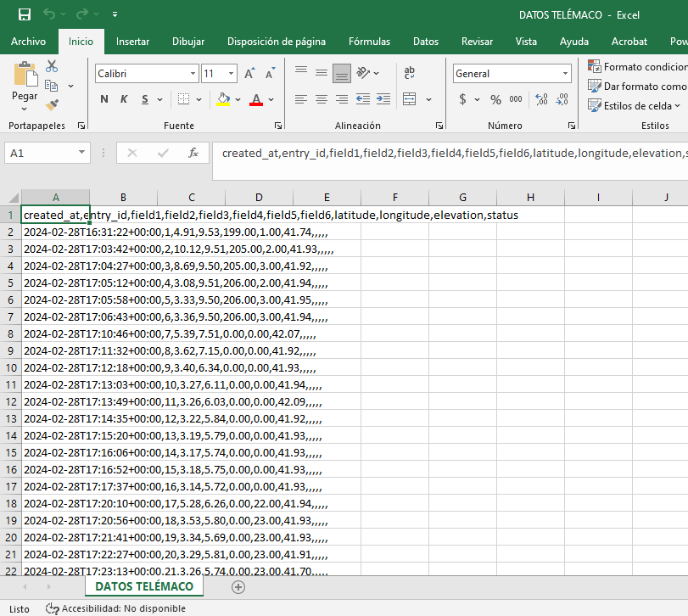Viewport: 688px width, 616px height.
Task: Apply percent style icon
Action: [495, 99]
